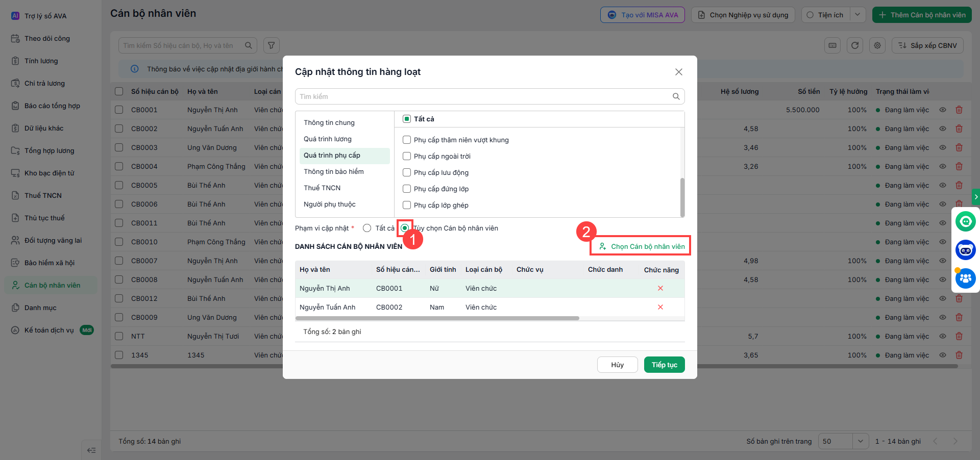Image resolution: width=980 pixels, height=460 pixels.
Task: Check Phụ cấp lưu động
Action: tap(407, 172)
